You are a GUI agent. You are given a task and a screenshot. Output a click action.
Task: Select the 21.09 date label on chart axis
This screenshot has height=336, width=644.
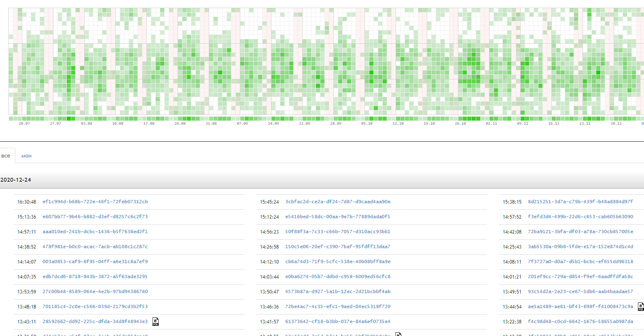305,123
